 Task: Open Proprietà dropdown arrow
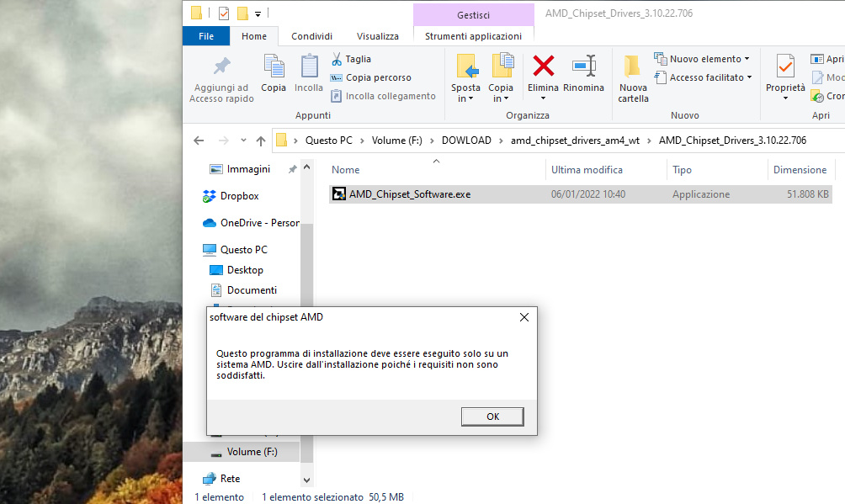(785, 98)
